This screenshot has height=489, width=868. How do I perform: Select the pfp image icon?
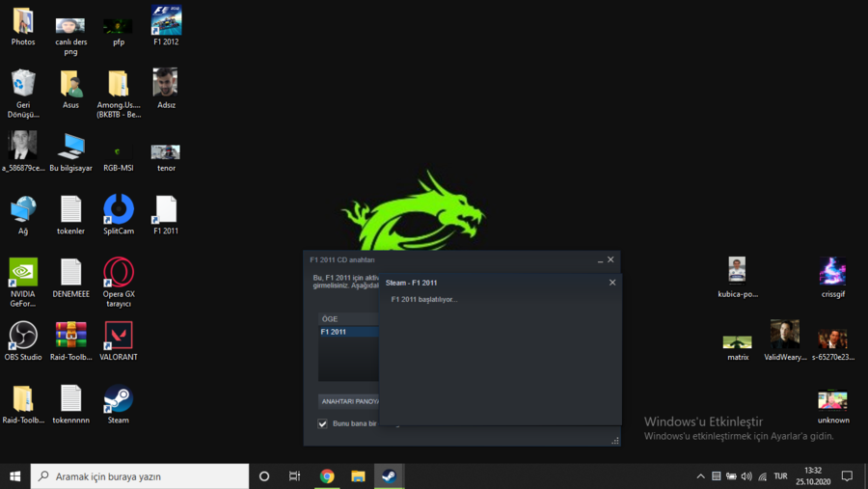118,32
